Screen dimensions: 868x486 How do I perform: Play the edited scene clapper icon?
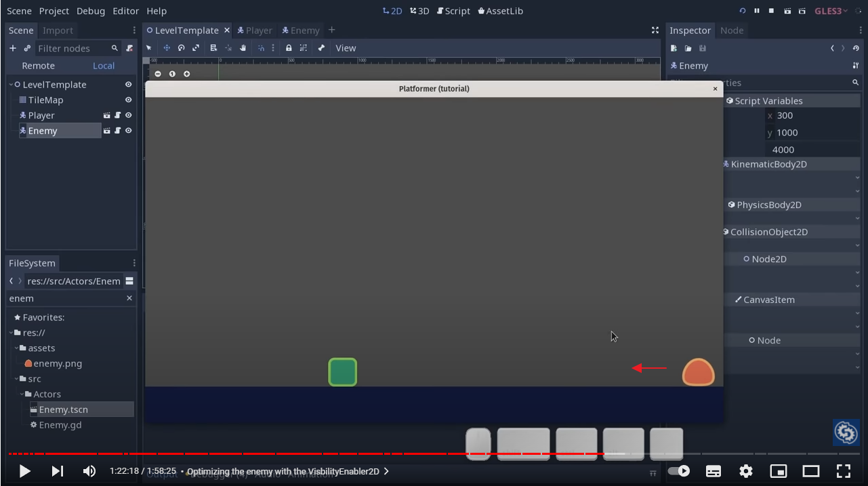click(x=787, y=11)
